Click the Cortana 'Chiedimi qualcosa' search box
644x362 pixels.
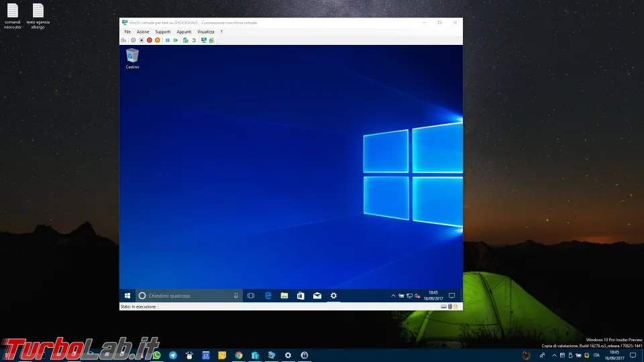[x=188, y=296]
